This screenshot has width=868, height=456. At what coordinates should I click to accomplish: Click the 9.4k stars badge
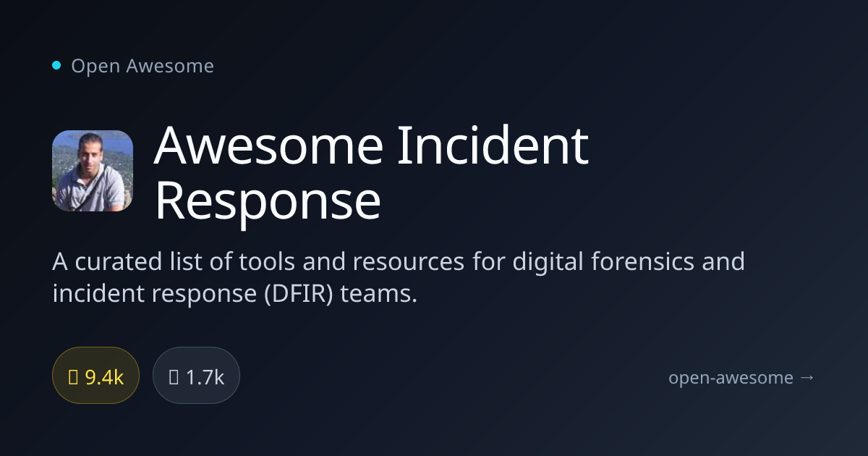click(95, 375)
